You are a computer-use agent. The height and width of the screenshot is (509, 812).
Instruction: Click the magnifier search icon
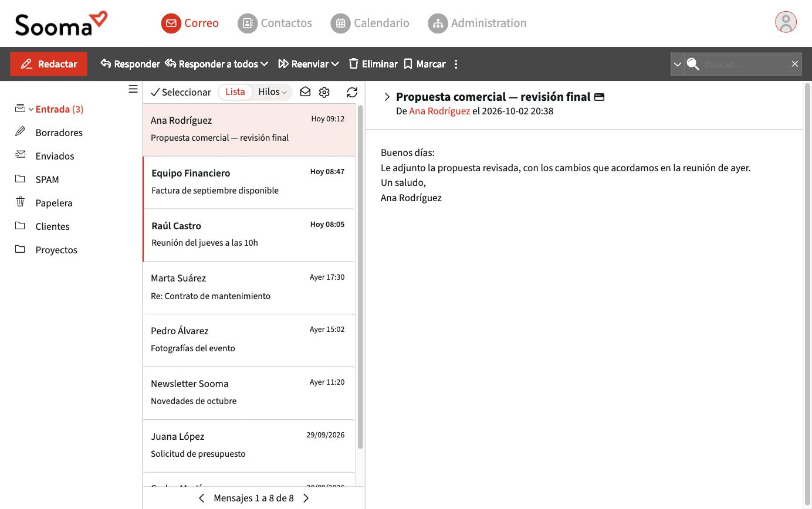(x=693, y=64)
